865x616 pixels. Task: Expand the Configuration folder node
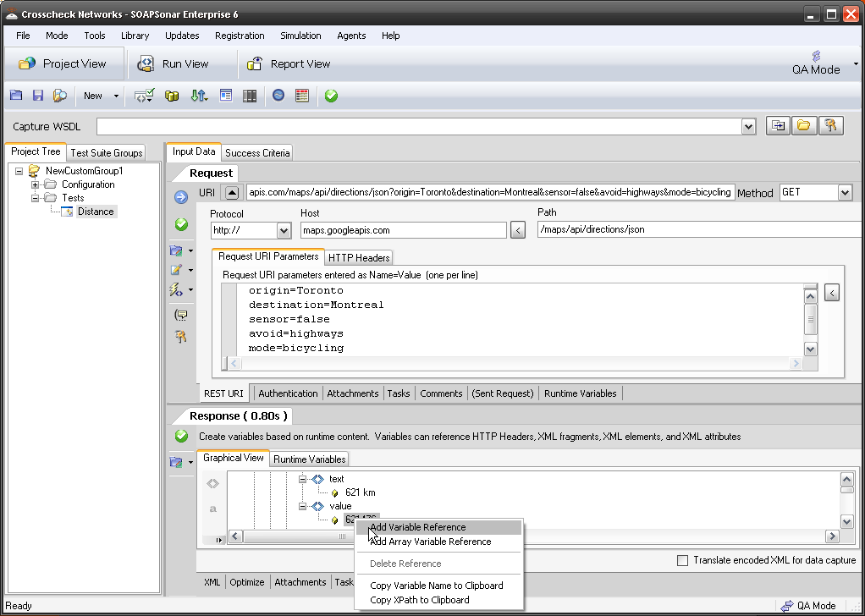click(x=36, y=184)
